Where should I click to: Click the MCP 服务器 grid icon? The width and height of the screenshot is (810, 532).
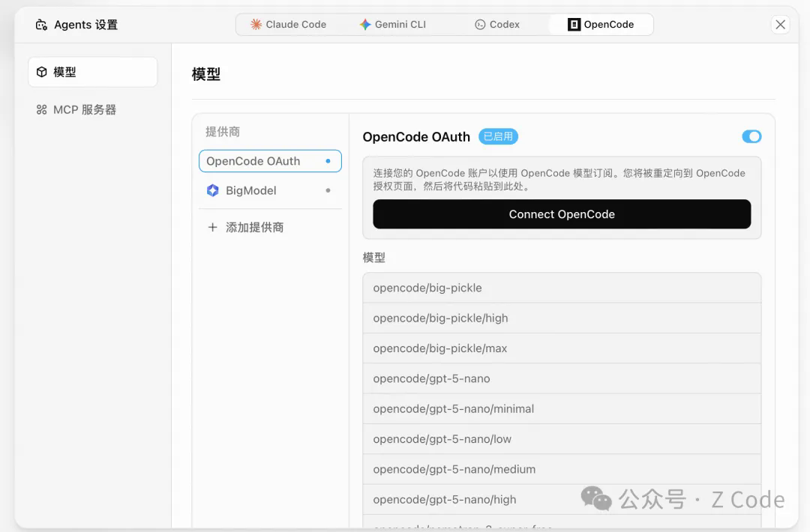[x=42, y=109]
